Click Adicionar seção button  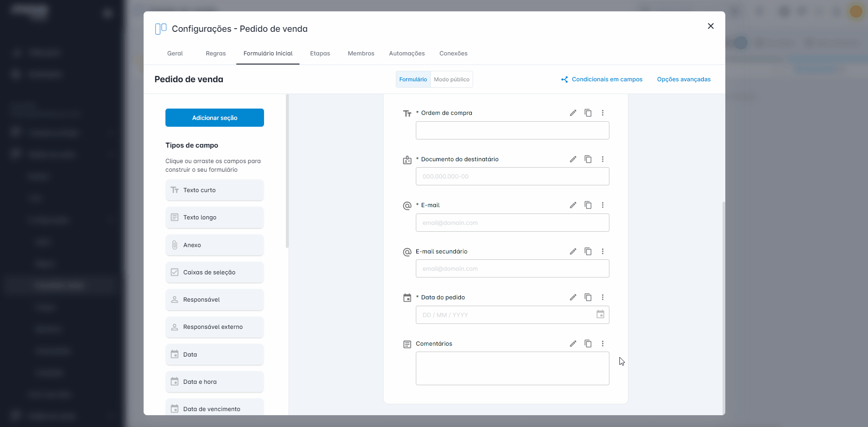(x=215, y=118)
